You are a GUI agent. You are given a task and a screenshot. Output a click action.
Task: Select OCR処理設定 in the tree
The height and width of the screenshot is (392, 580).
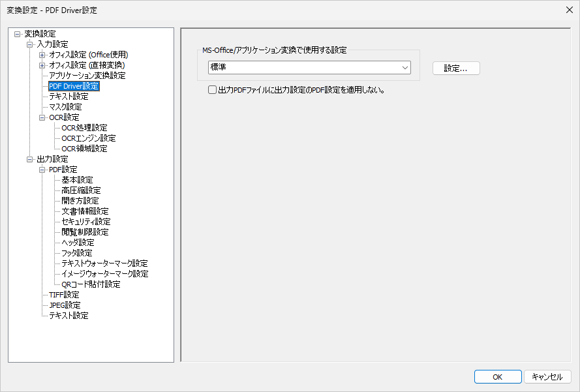(85, 127)
